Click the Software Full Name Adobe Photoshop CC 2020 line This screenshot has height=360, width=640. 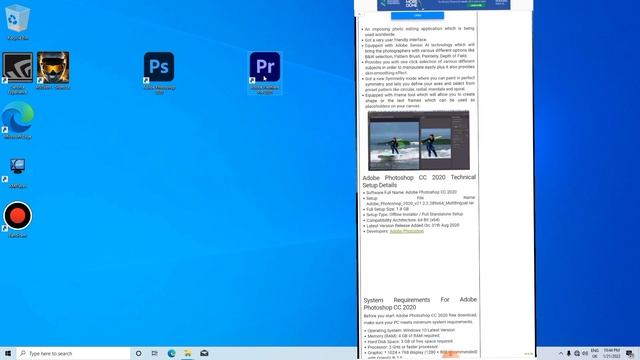(x=411, y=192)
